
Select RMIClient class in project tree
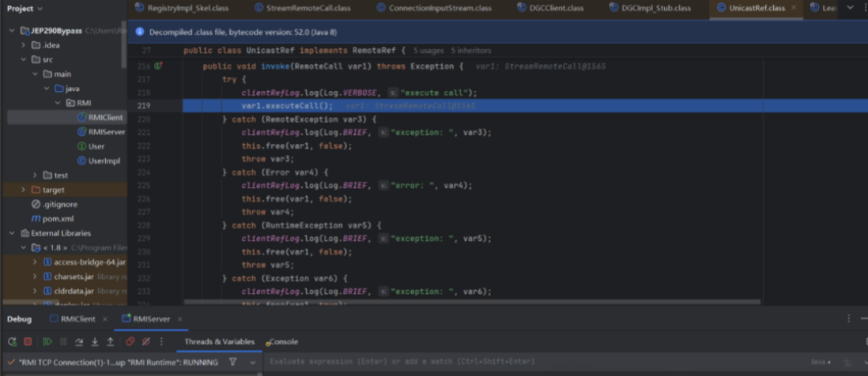tap(100, 117)
